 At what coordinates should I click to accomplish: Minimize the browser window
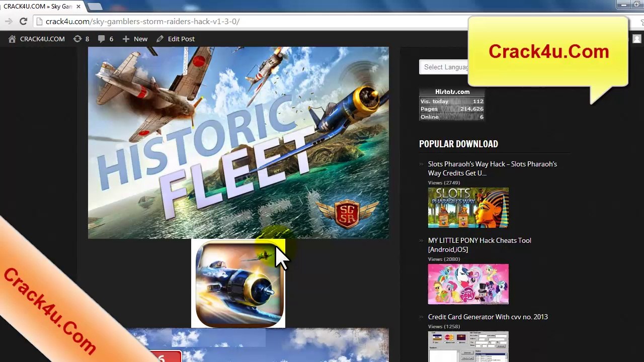tap(624, 5)
